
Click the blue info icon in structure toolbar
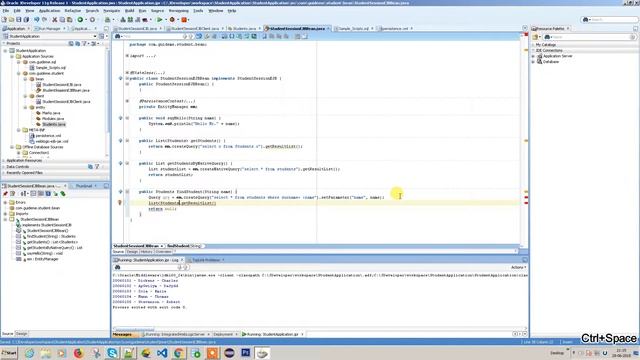[48, 194]
